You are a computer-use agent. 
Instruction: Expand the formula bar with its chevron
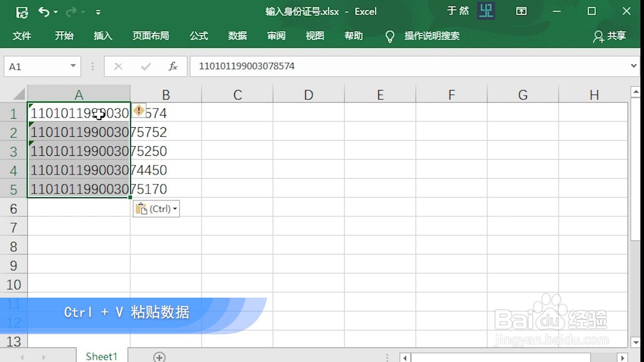click(x=634, y=66)
